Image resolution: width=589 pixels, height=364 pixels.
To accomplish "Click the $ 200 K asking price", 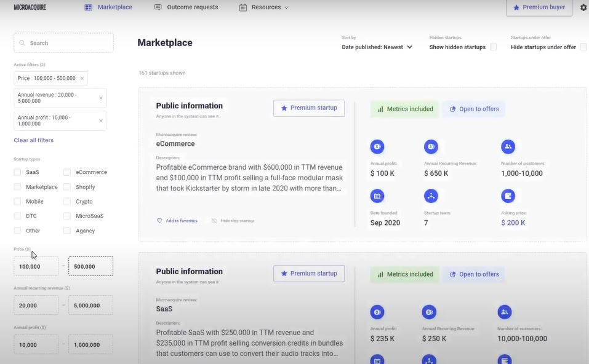I will pyautogui.click(x=513, y=223).
